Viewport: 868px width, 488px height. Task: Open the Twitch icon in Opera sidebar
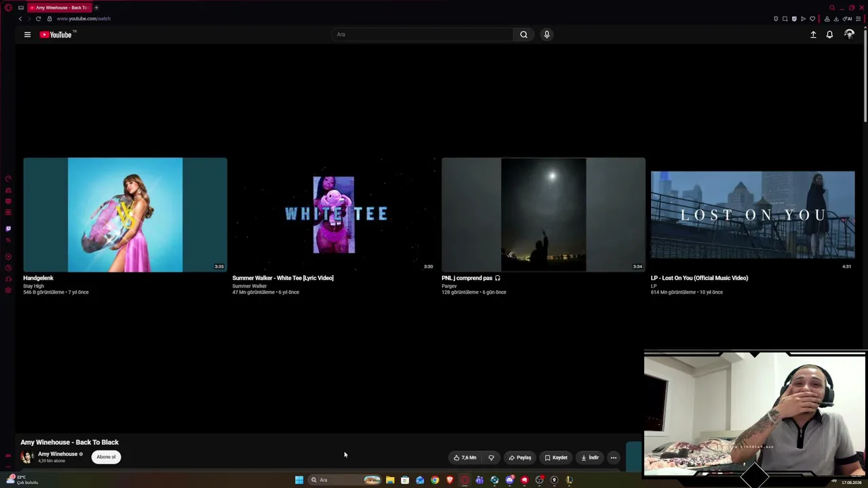[8, 228]
